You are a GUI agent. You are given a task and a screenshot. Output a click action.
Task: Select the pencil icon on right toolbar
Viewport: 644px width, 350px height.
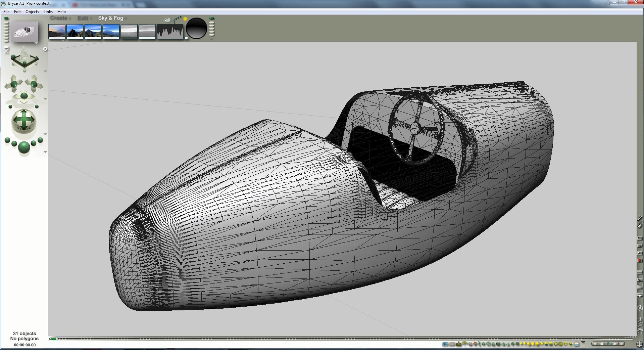point(640,218)
